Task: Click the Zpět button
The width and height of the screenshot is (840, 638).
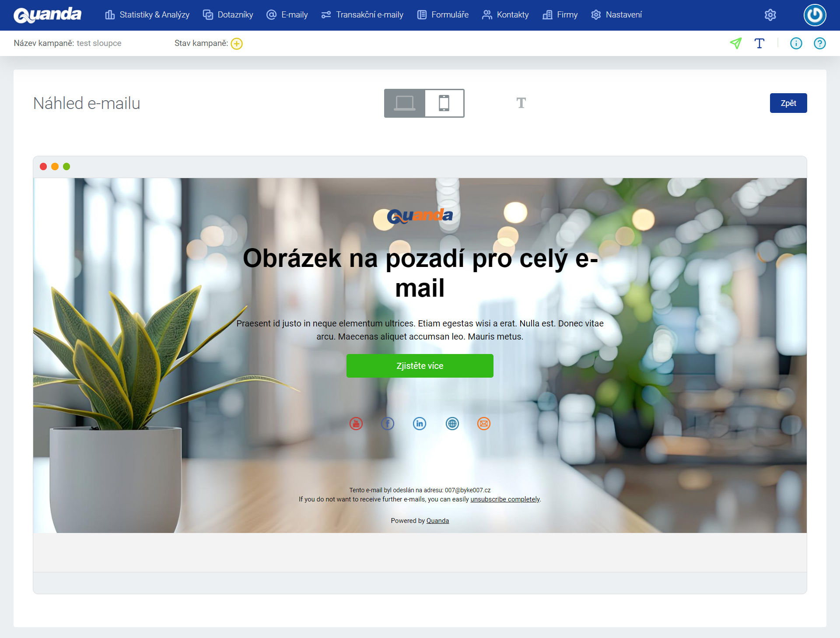Action: coord(788,103)
